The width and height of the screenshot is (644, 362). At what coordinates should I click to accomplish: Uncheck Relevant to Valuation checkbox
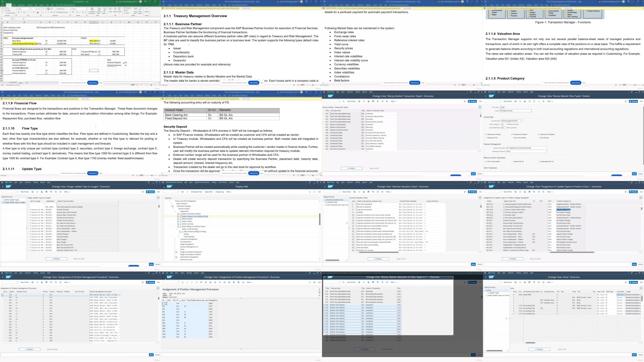(539, 134)
